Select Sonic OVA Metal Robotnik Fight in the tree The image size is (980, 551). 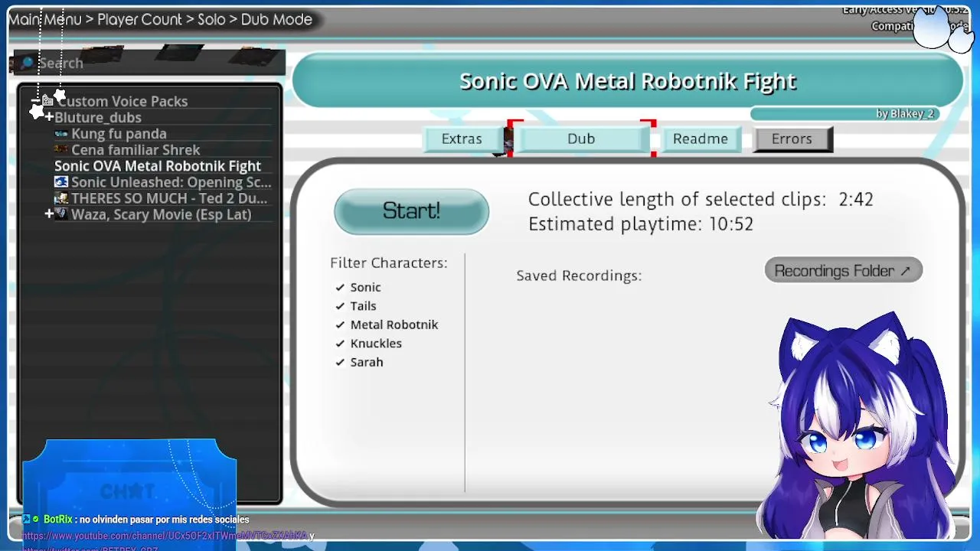coord(158,166)
